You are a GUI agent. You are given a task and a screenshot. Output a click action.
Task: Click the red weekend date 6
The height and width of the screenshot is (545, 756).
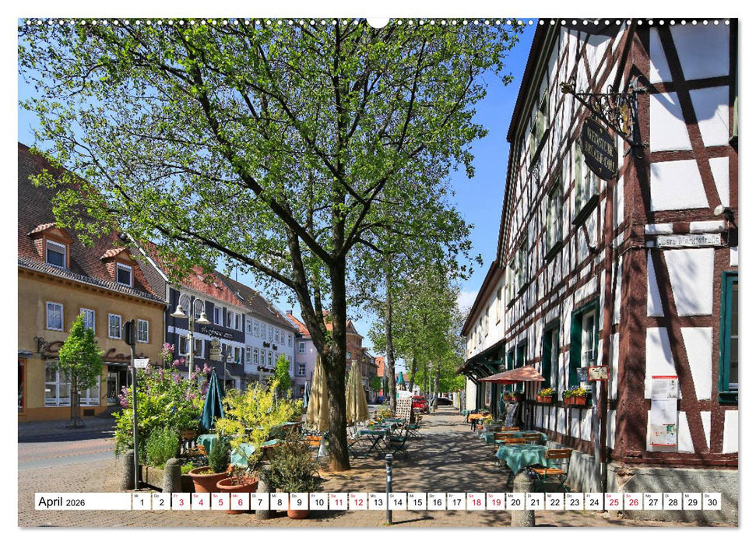(x=239, y=502)
